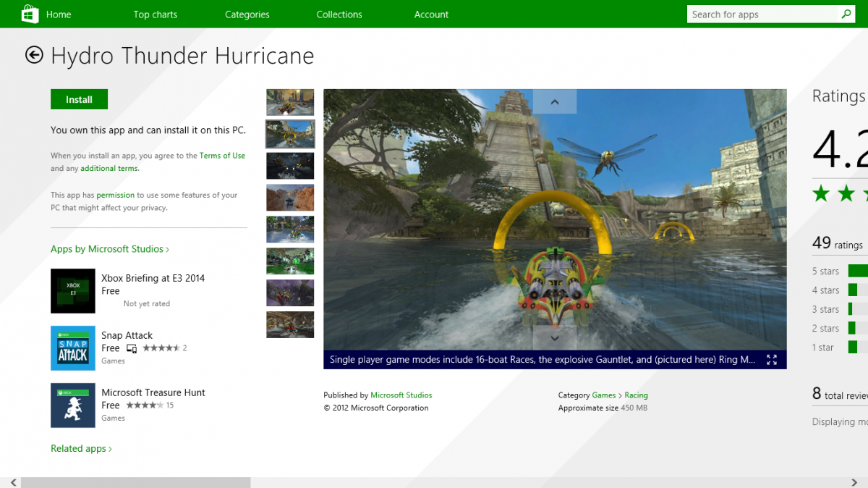Click the '2 stars' rating row label

click(825, 329)
